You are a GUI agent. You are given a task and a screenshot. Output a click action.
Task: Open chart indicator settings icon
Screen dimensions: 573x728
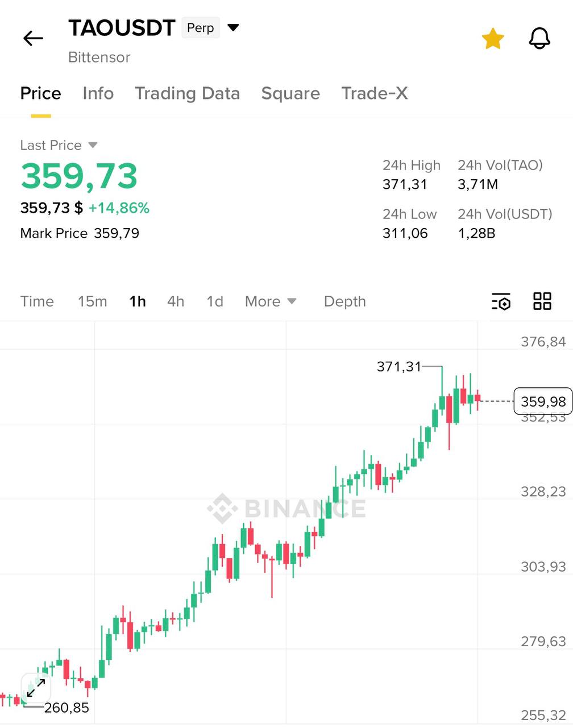click(501, 301)
